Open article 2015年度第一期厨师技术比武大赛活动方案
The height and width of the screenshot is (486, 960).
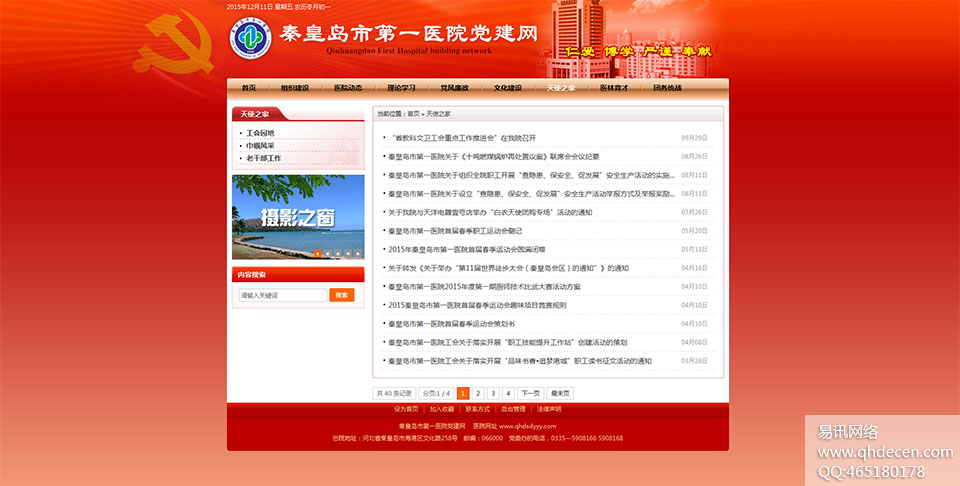pyautogui.click(x=484, y=286)
